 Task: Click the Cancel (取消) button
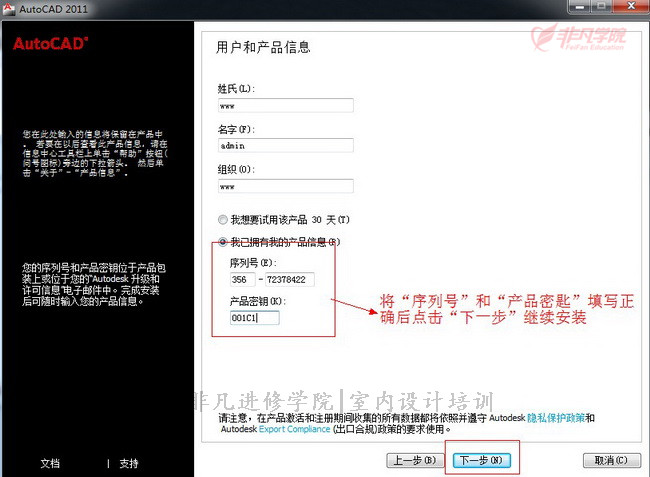tap(611, 460)
